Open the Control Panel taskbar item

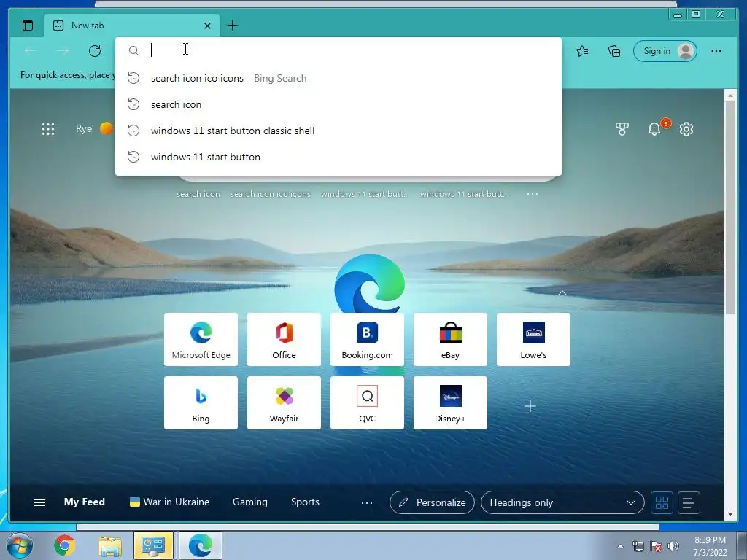pos(153,545)
